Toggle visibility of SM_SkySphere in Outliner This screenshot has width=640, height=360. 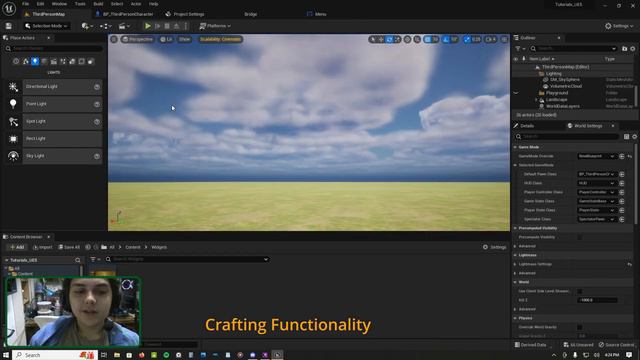516,80
